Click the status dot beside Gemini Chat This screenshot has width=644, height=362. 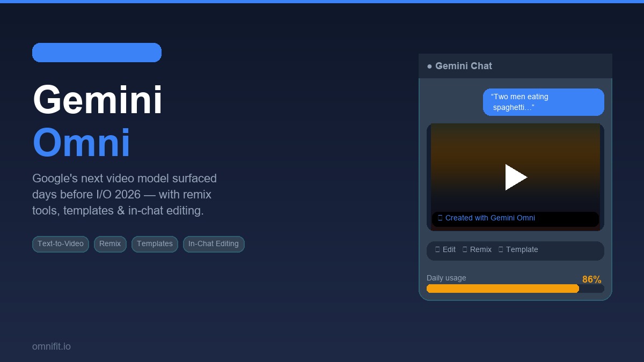(x=429, y=67)
